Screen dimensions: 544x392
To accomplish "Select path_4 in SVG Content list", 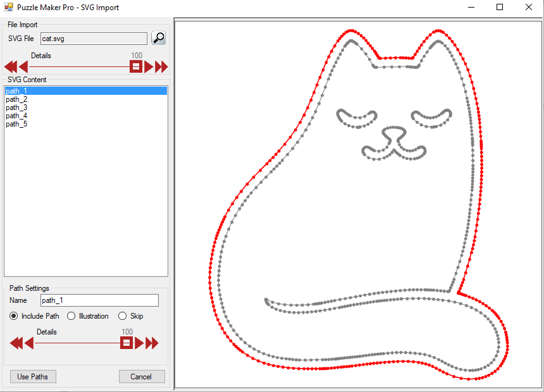I will tap(86, 116).
